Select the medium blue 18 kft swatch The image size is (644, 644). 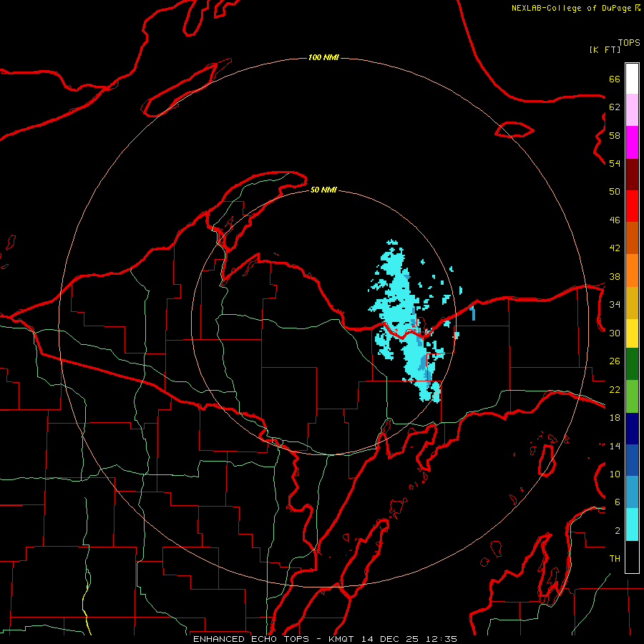click(632, 460)
